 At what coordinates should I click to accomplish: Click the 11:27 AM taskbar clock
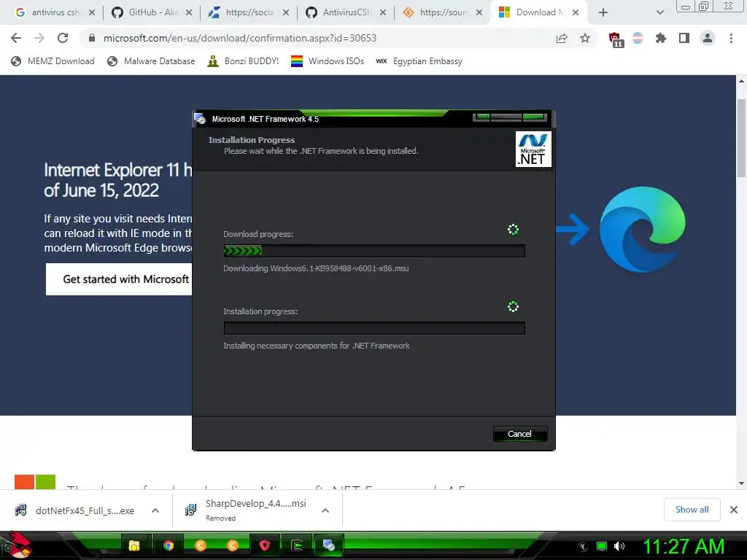pyautogui.click(x=684, y=546)
